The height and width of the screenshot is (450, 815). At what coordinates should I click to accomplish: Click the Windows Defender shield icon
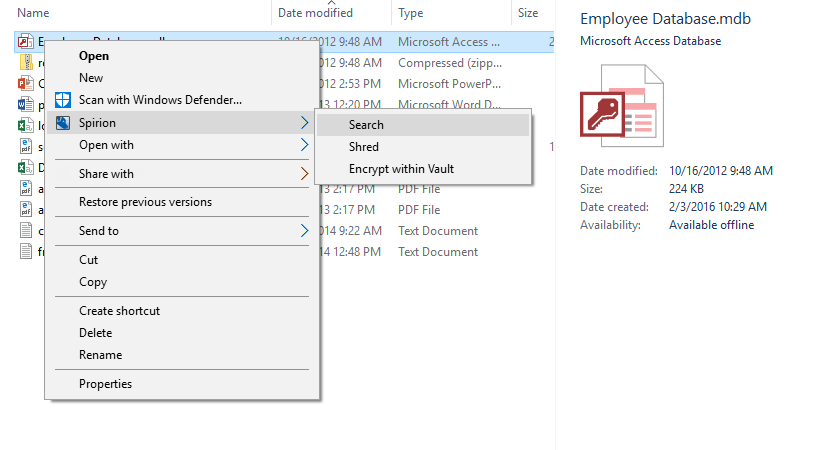coord(63,100)
